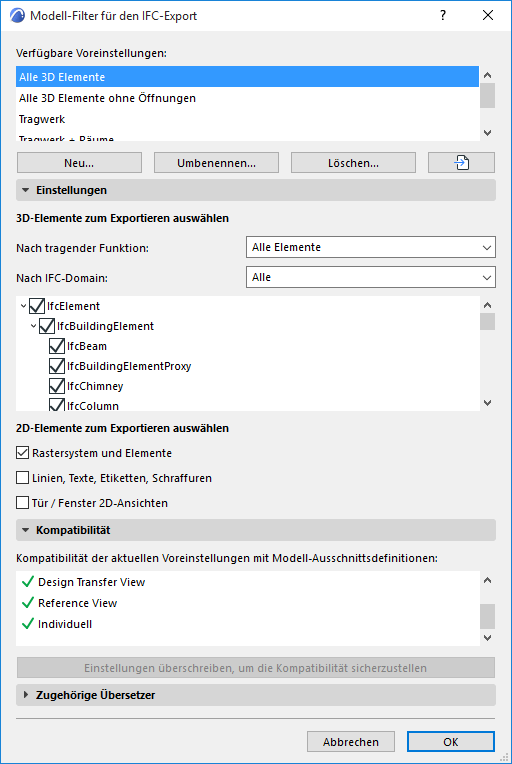Enable Tür / Fenster 2D-Ansichten checkbox

(x=22, y=502)
